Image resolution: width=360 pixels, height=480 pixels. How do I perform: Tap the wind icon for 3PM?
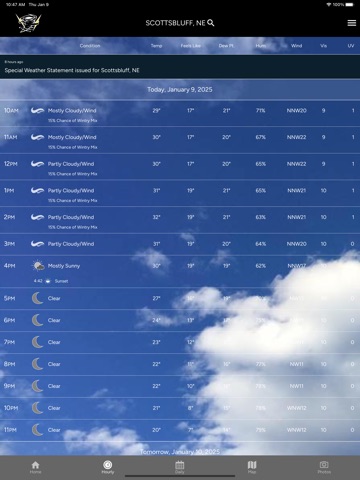pos(37,244)
